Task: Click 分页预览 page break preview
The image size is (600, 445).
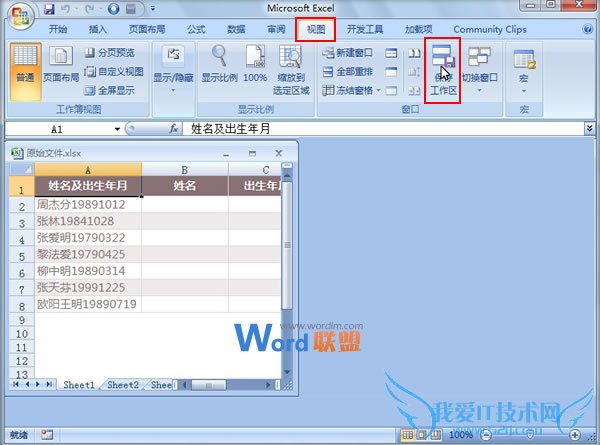Action: (110, 53)
